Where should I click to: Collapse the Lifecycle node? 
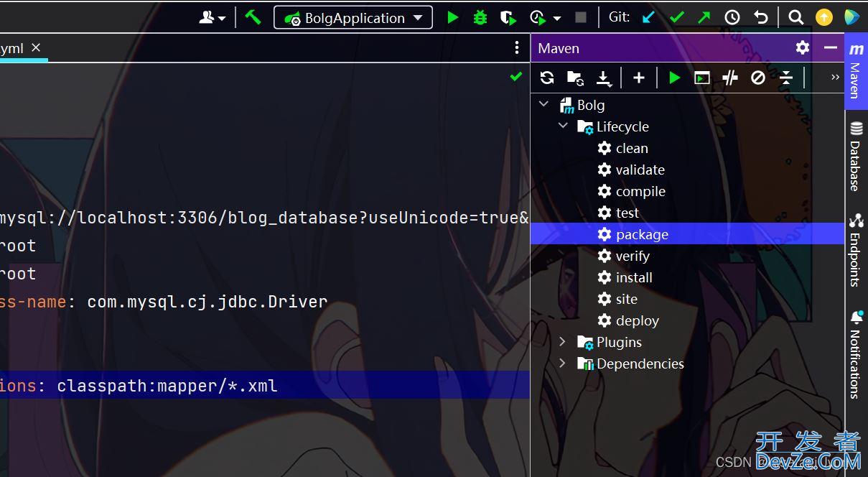click(564, 126)
